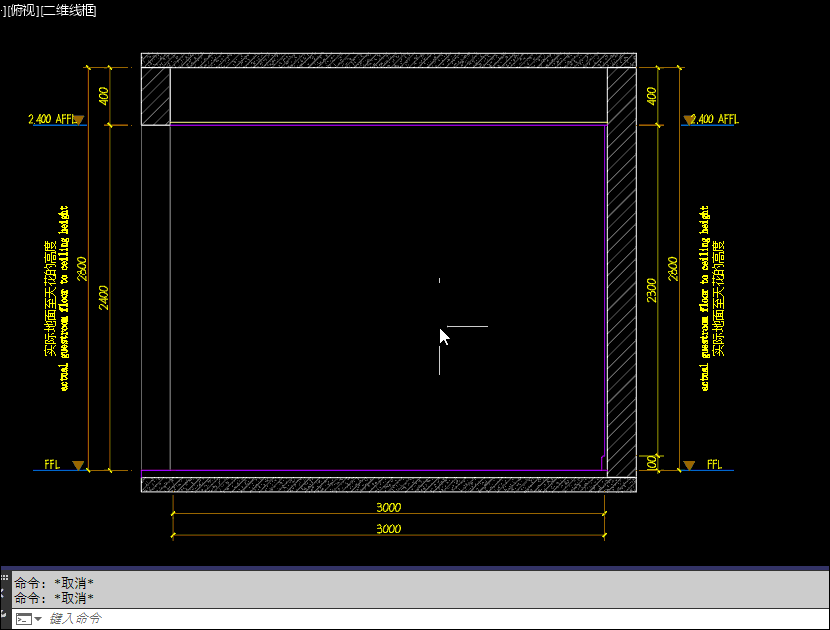Click the command line recent-commands icon
The image size is (830, 630).
tap(22, 619)
